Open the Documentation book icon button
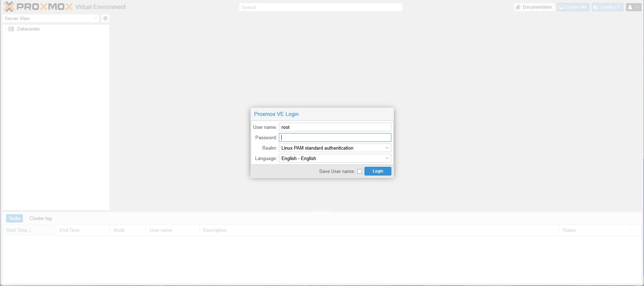This screenshot has width=644, height=286. click(534, 7)
